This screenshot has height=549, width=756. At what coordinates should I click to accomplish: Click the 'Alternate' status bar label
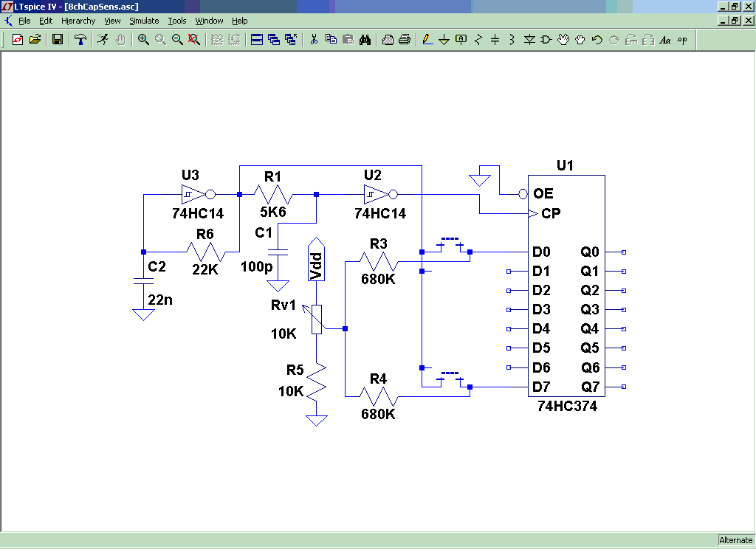point(736,540)
